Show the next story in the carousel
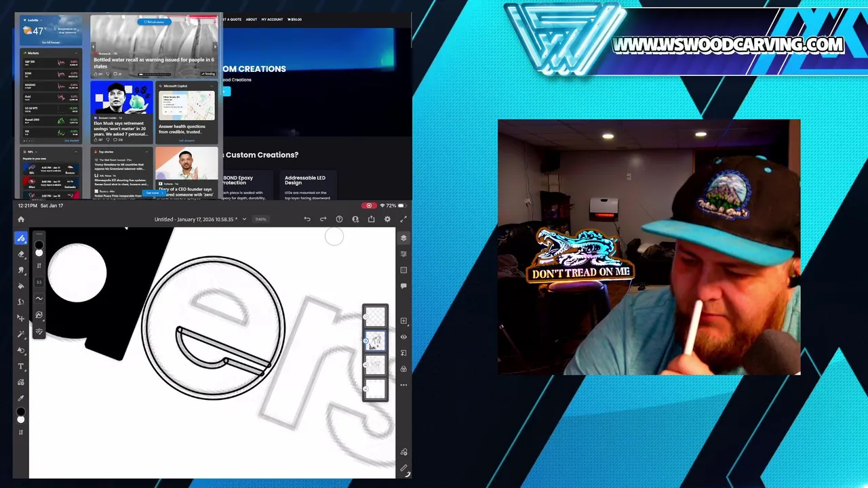The image size is (868, 488). [x=215, y=47]
